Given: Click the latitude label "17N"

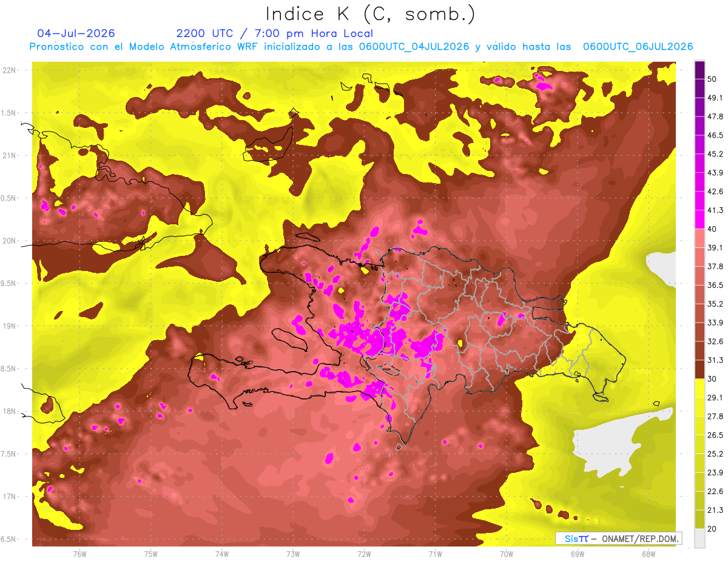Looking at the screenshot, I should click(x=9, y=497).
